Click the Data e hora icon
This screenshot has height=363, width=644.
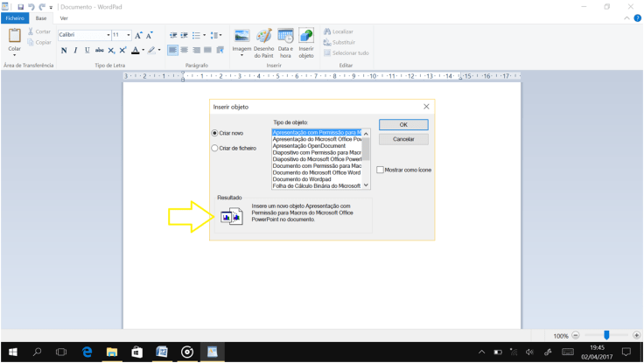(x=285, y=36)
